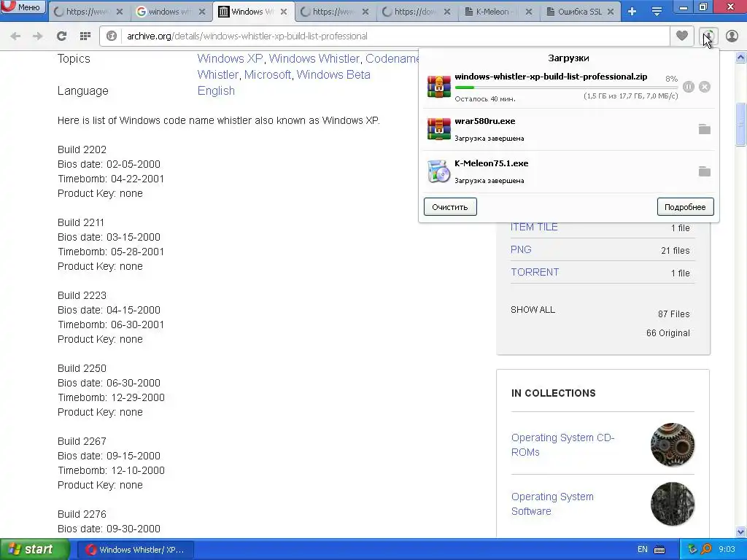The image size is (747, 560).
Task: Open the Windows Beta topic link
Action: [333, 75]
